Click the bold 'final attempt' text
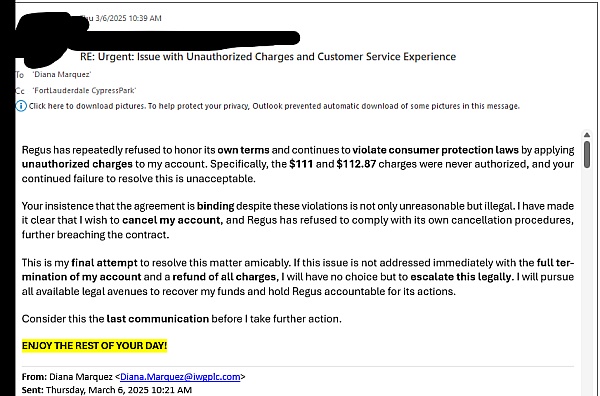Screen dimensions: 600x396 pyautogui.click(x=104, y=263)
